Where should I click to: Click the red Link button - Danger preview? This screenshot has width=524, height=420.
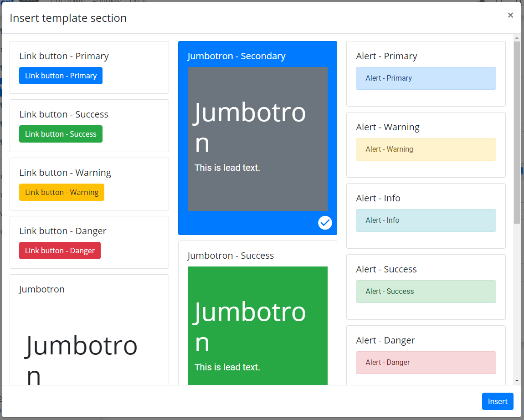pos(60,251)
